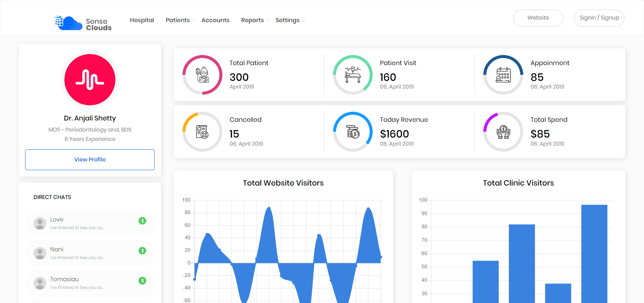644x303 pixels.
Task: Click the Today Revenue coins icon
Action: 353,132
